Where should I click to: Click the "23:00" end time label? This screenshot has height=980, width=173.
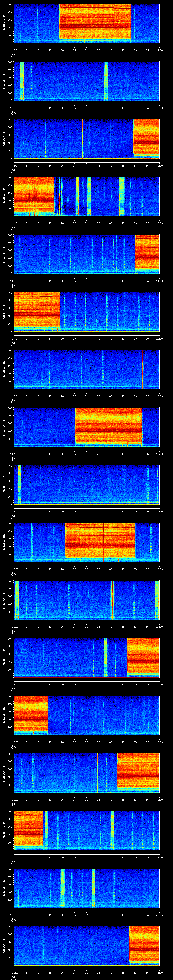pos(159,396)
